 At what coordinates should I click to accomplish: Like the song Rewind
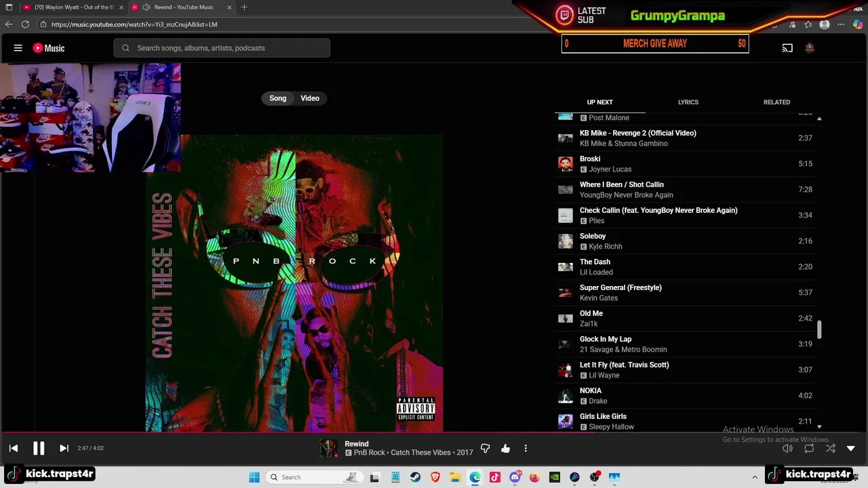505,448
